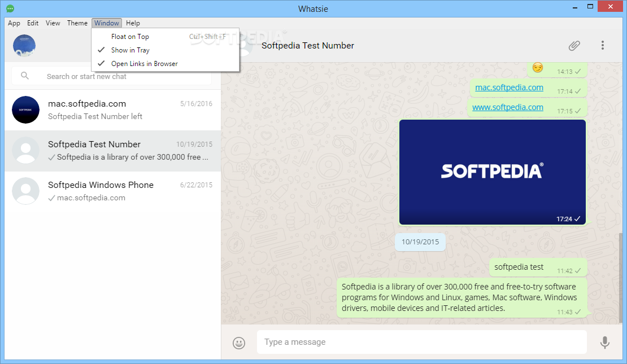The height and width of the screenshot is (364, 627).
Task: Click the 10/19/2015 date separator
Action: click(x=420, y=242)
